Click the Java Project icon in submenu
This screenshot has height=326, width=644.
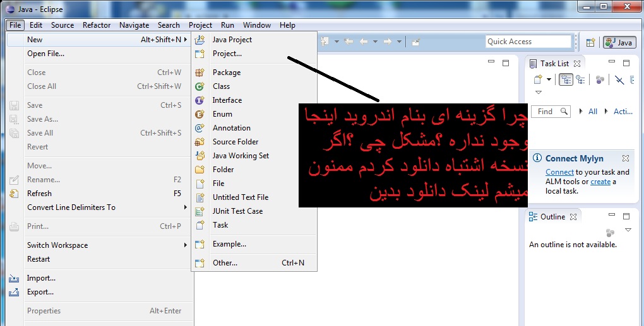point(200,40)
